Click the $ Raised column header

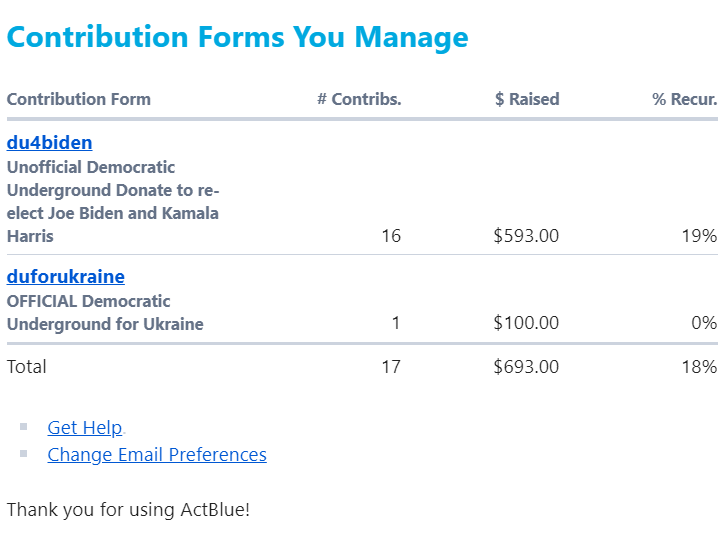point(527,99)
